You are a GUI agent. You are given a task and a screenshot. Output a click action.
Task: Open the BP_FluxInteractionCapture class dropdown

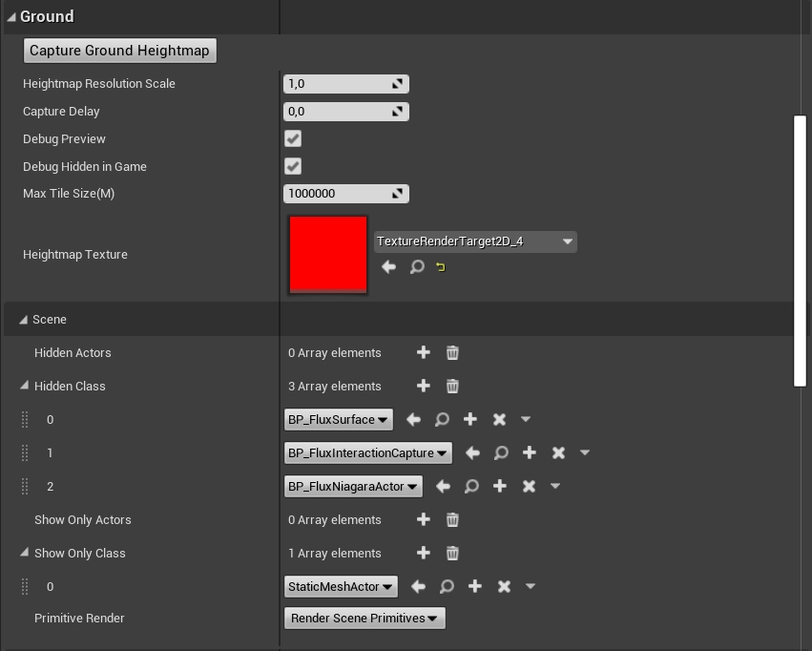point(367,453)
